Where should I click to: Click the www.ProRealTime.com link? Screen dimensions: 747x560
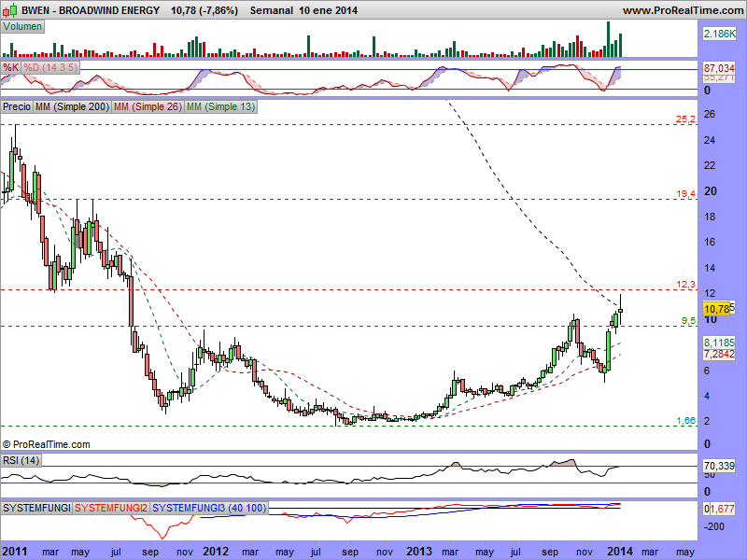tap(683, 10)
